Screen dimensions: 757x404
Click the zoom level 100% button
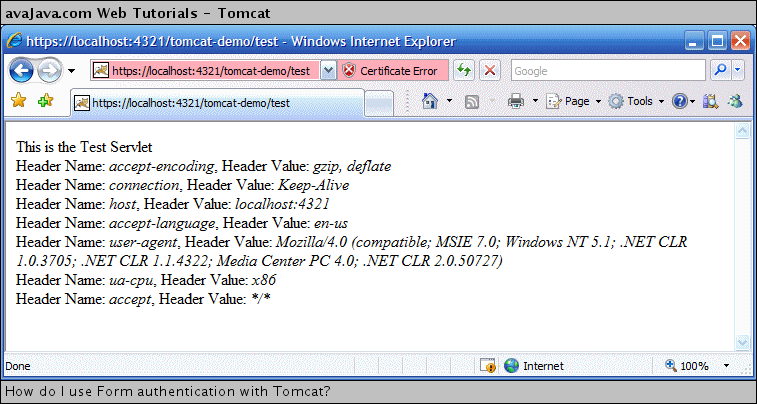click(x=687, y=366)
